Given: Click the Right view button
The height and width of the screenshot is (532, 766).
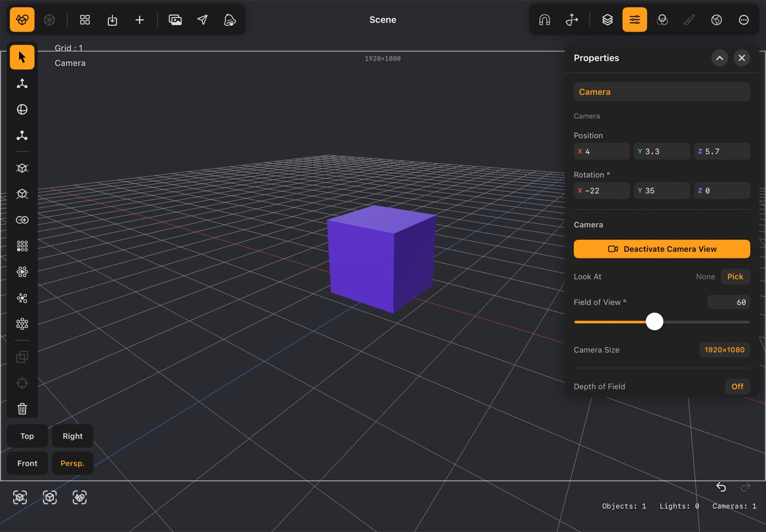Looking at the screenshot, I should (72, 436).
